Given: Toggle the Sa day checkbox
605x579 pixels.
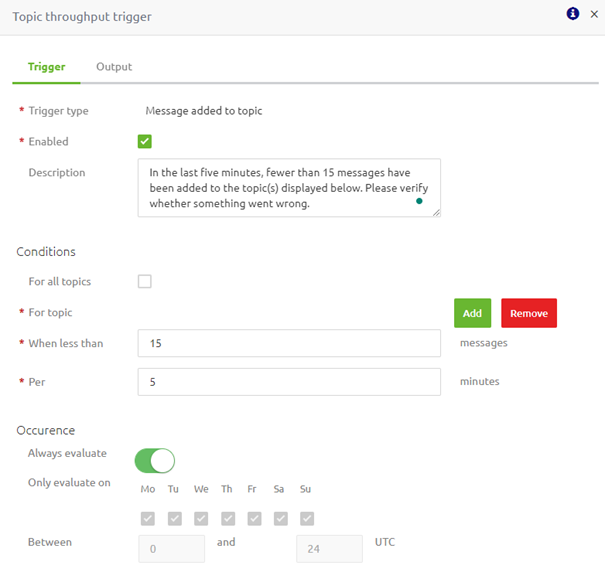Looking at the screenshot, I should point(281,519).
